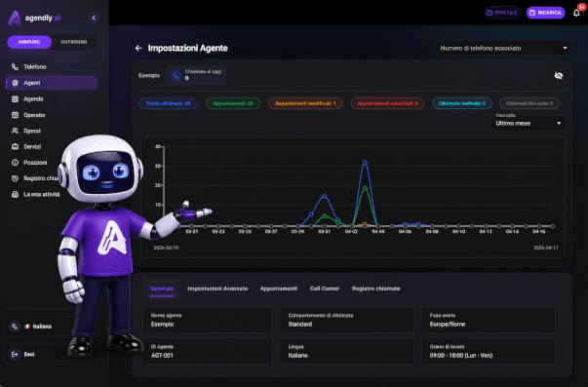
Task: Click the Chiamate di oggi phone card
Action: [x=196, y=75]
